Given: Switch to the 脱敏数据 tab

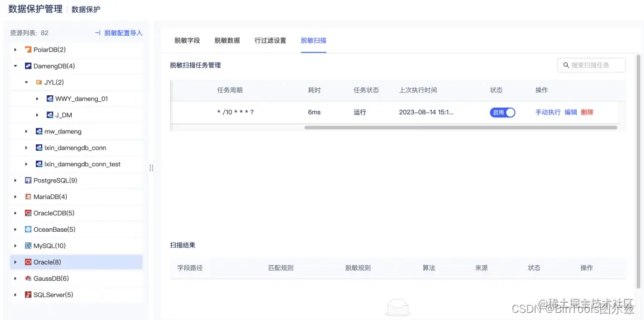Looking at the screenshot, I should click(x=227, y=41).
